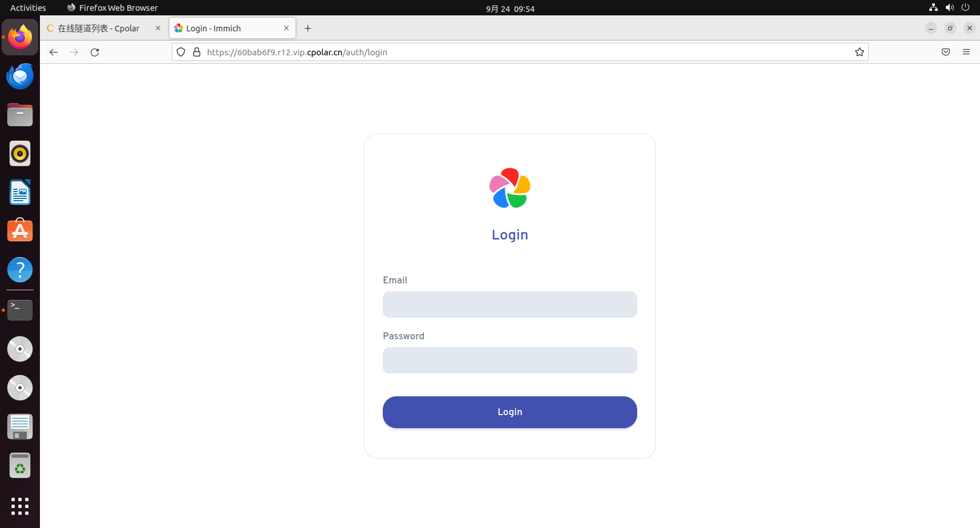Open the first optical disc in dock

[x=20, y=349]
